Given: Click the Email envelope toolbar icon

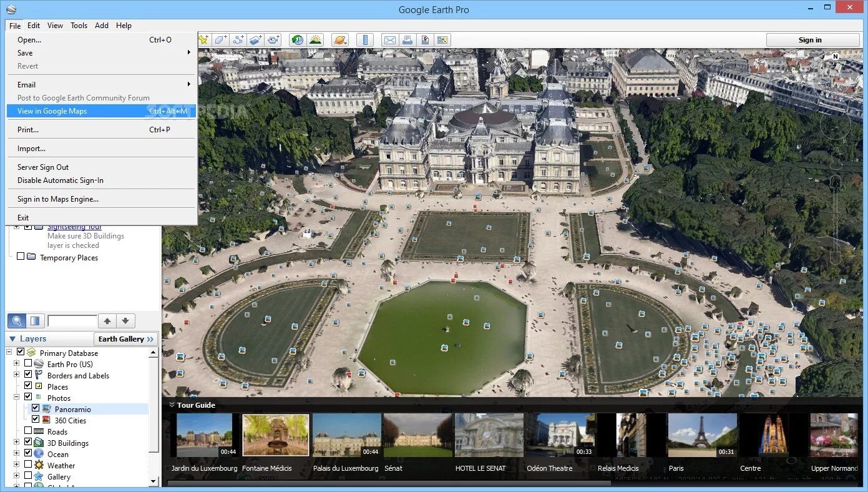Looking at the screenshot, I should coord(390,40).
